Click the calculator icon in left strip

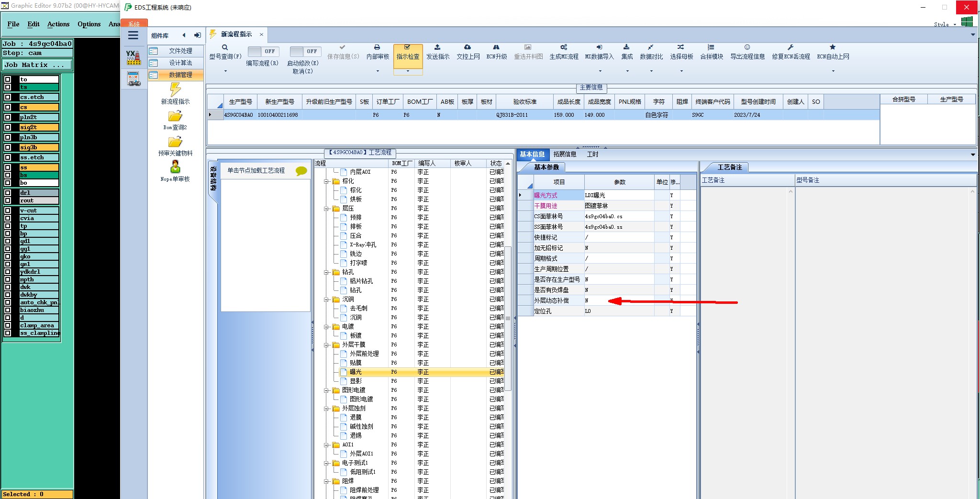click(134, 78)
